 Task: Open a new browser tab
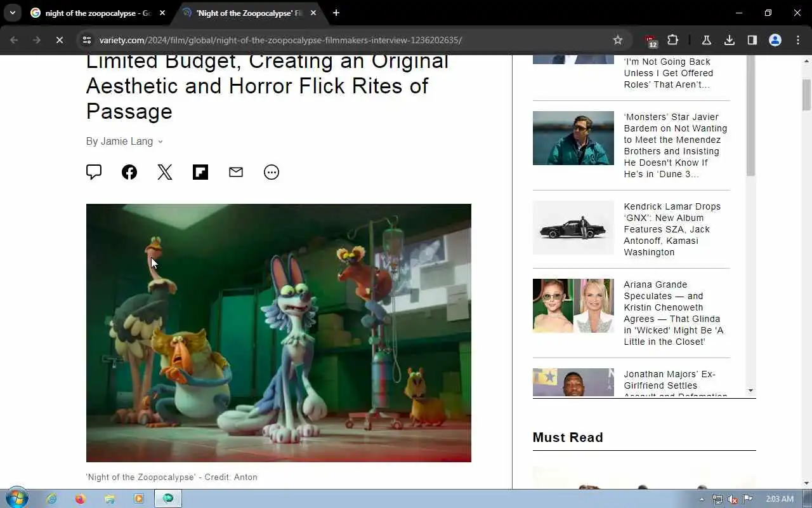336,13
